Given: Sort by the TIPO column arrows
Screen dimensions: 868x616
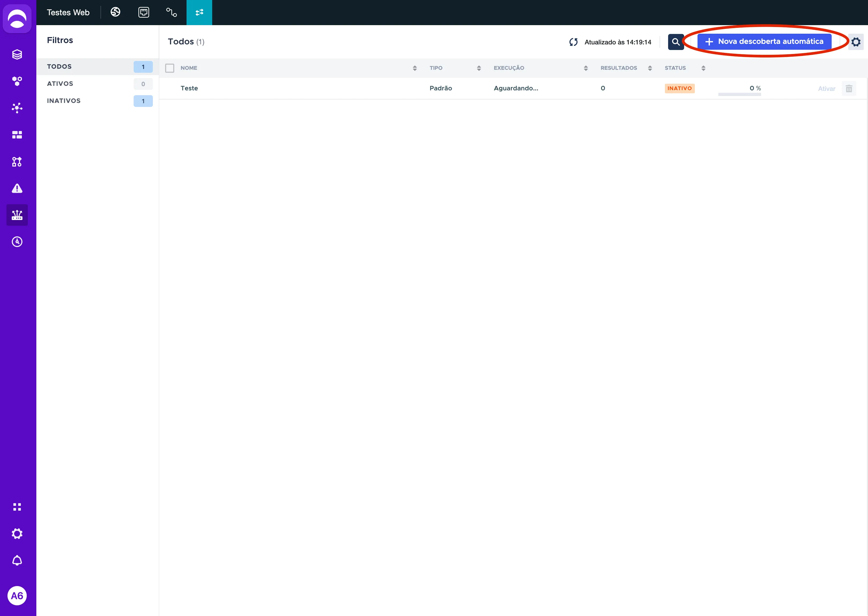Looking at the screenshot, I should tap(479, 68).
